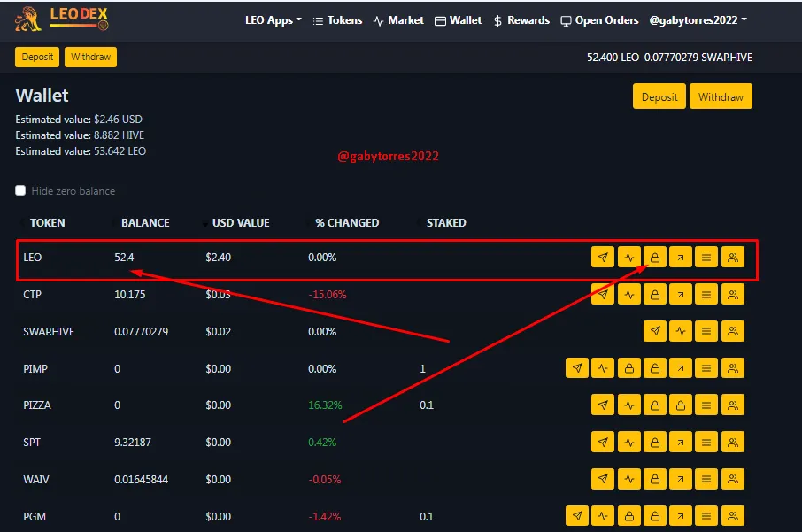Click the Estimated value $2.46 USD text
This screenshot has height=532, width=802.
[79, 120]
